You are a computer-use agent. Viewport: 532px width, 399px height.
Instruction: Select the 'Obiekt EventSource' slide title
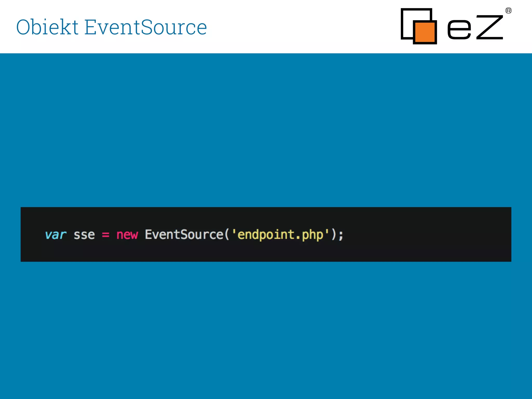(111, 27)
